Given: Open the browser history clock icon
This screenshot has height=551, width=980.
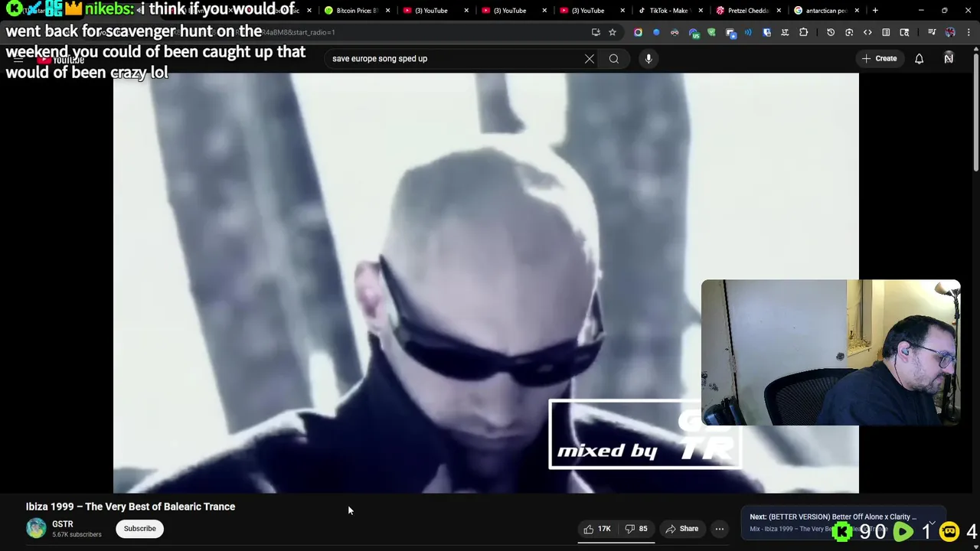Looking at the screenshot, I should (831, 32).
